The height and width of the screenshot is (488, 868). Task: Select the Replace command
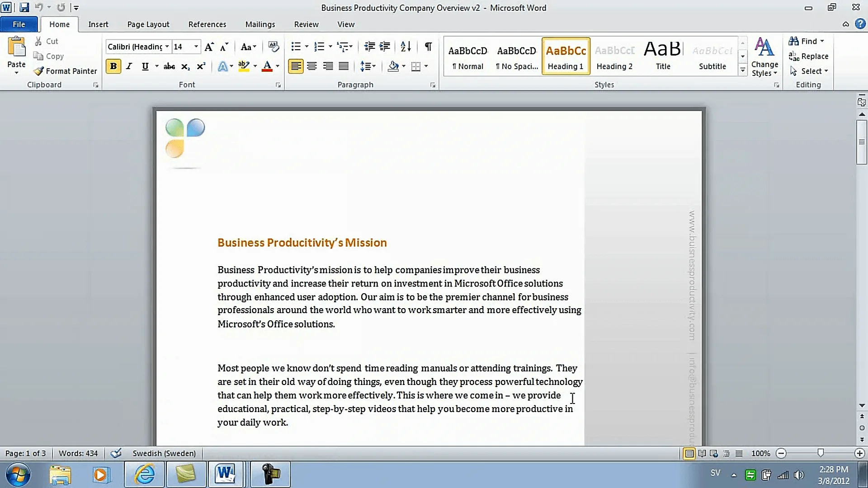pyautogui.click(x=809, y=56)
